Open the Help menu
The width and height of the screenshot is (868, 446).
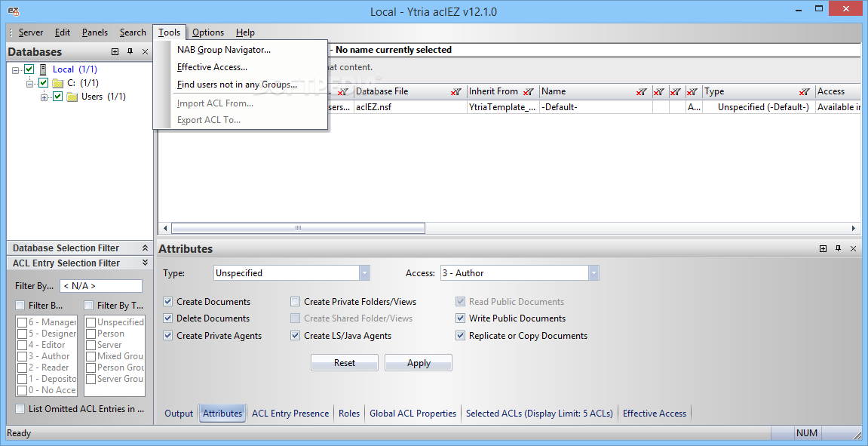pyautogui.click(x=245, y=32)
